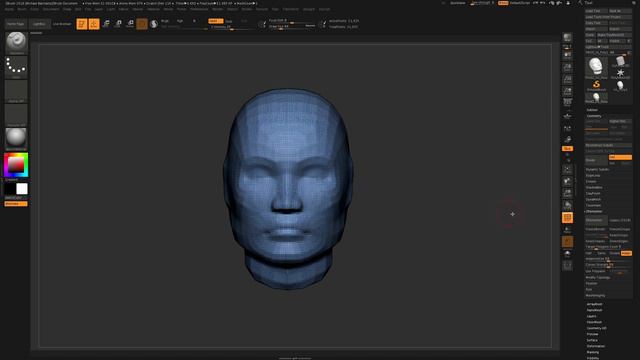Activate the Draw mode button
Viewport: 640px width, 360px height.
(x=94, y=24)
